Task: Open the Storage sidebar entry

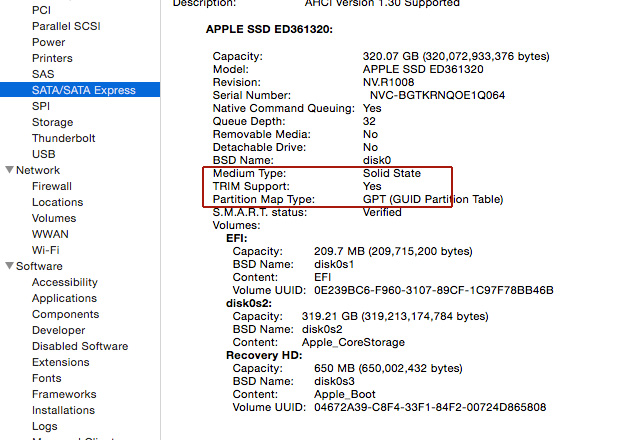Action: click(53, 122)
